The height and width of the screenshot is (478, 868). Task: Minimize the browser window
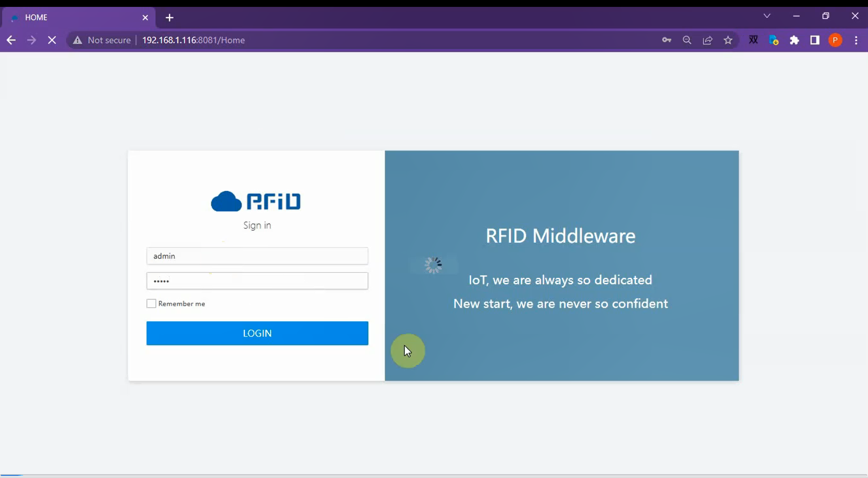coord(796,16)
